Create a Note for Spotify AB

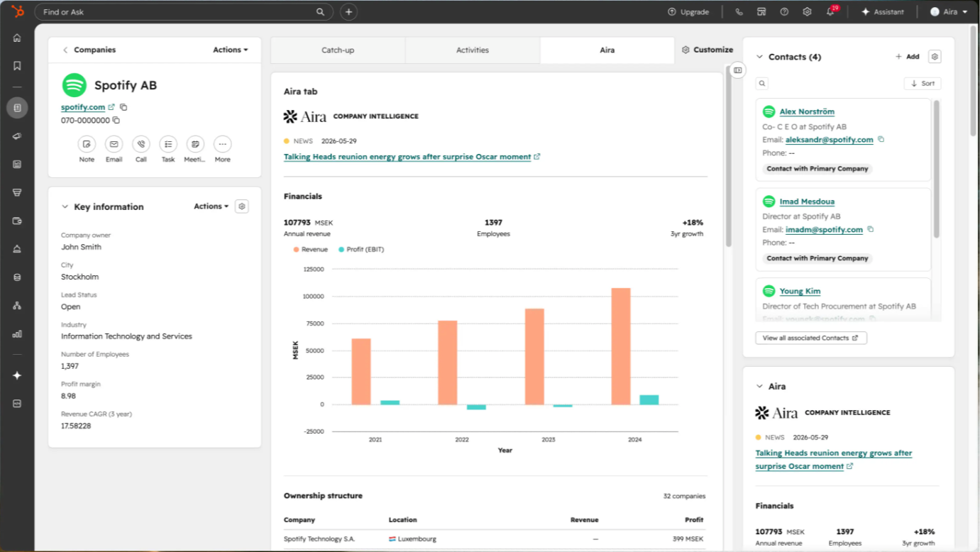[x=87, y=144]
